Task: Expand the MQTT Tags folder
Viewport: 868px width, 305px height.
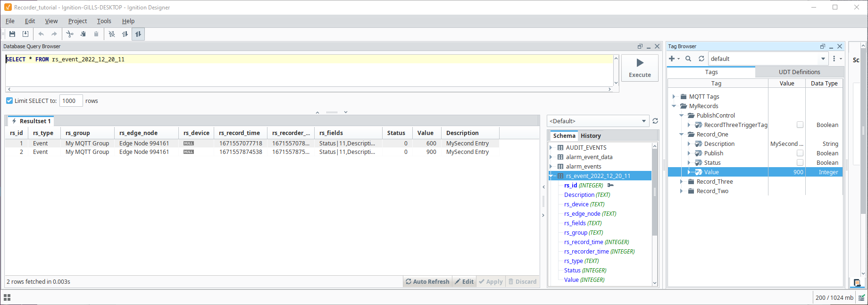Action: [x=674, y=96]
